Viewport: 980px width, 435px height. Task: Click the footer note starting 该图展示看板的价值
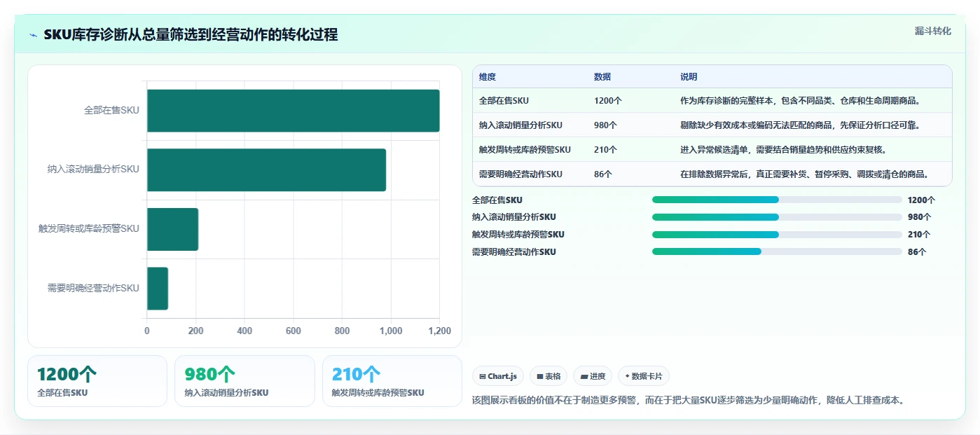[688, 401]
